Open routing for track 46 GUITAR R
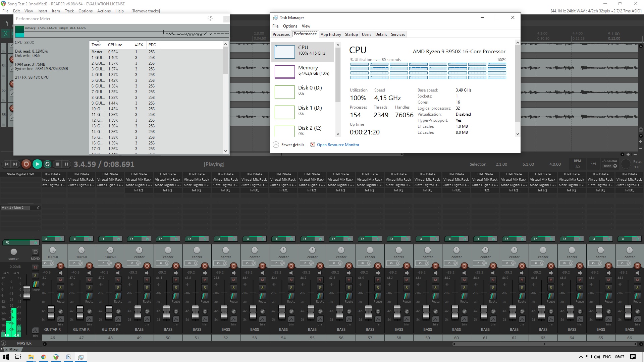Screen dimensions: 644x362 [60, 296]
